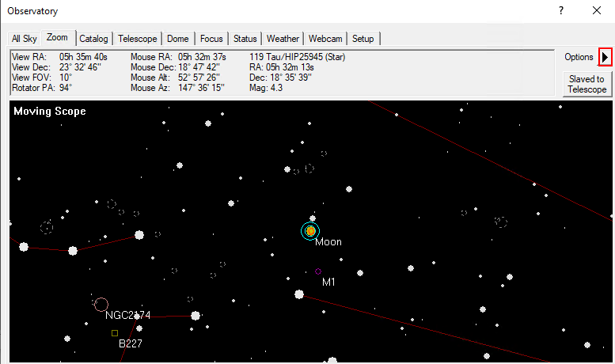Expand the Options arrow menu

click(606, 57)
